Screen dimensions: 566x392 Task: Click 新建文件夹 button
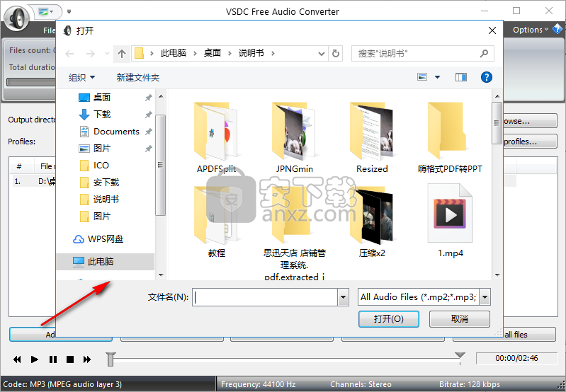(x=138, y=77)
